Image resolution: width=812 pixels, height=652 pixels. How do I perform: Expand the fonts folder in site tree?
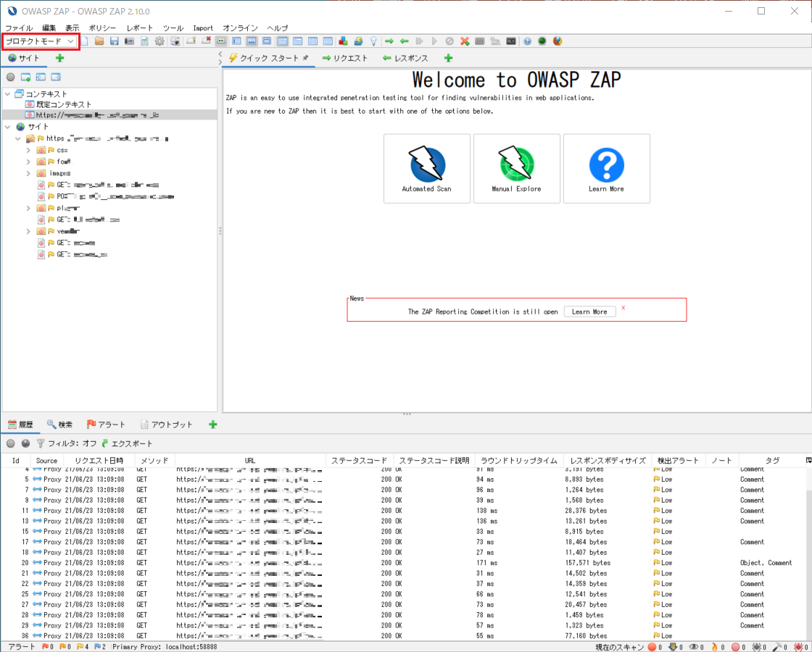click(28, 162)
